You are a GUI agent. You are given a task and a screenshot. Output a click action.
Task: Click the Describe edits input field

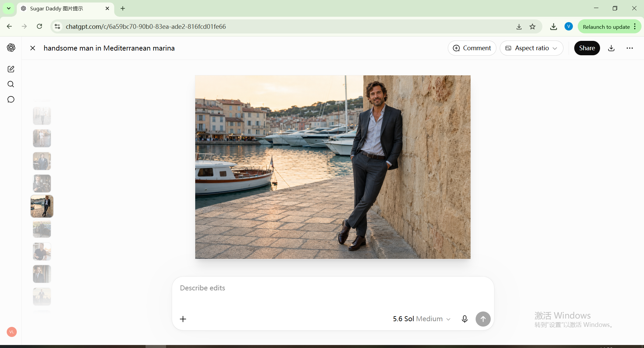coord(333,288)
